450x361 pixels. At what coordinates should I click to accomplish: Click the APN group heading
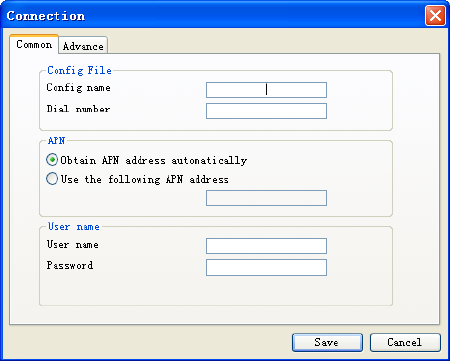(x=56, y=140)
